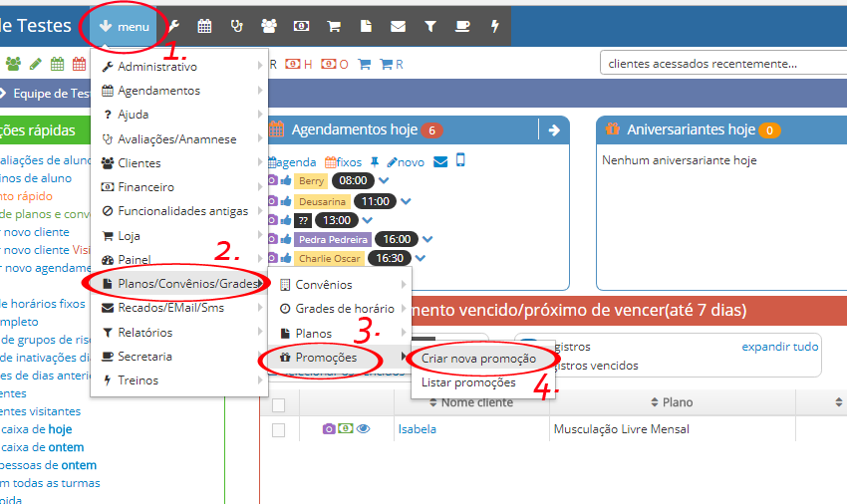Click the envelope messages icon in top toolbar
Image resolution: width=847 pixels, height=504 pixels.
click(x=398, y=27)
